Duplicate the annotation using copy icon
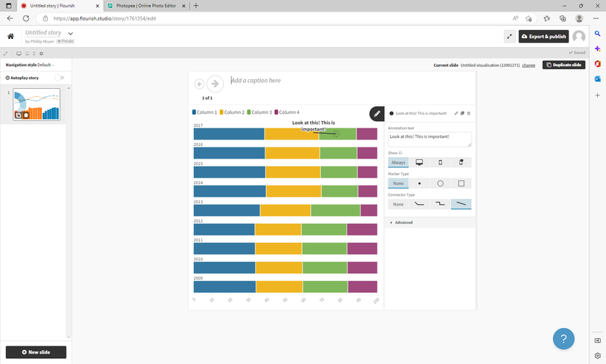Image resolution: width=606 pixels, height=364 pixels. coord(462,113)
